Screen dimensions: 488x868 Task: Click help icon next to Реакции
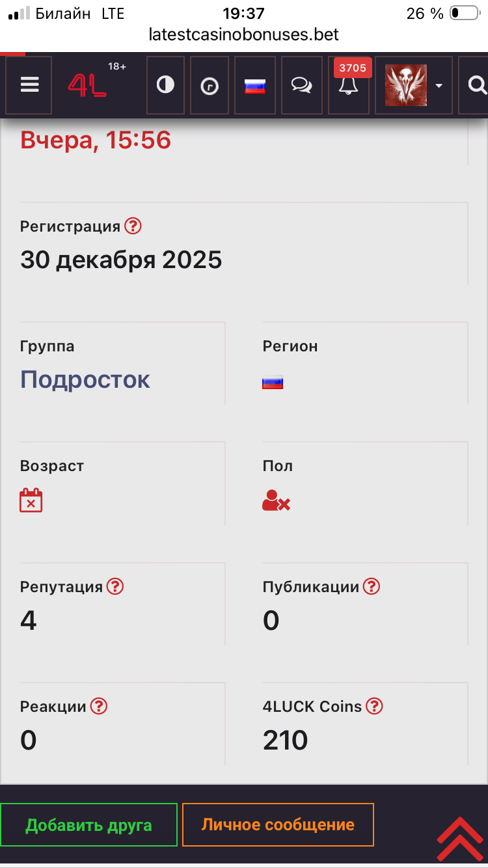click(x=98, y=706)
